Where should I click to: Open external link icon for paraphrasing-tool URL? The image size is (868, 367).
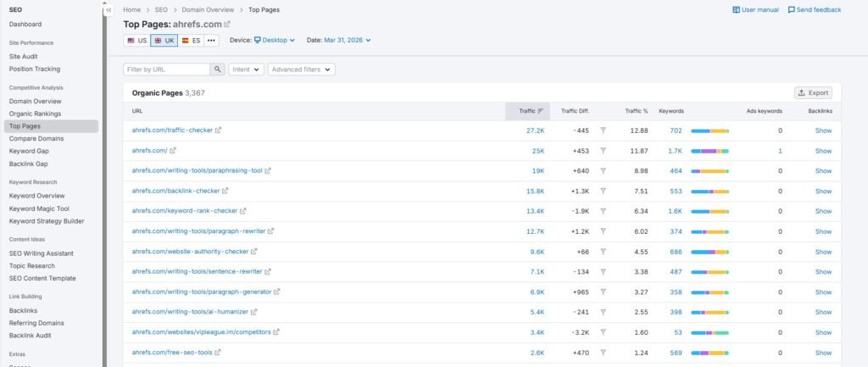268,170
